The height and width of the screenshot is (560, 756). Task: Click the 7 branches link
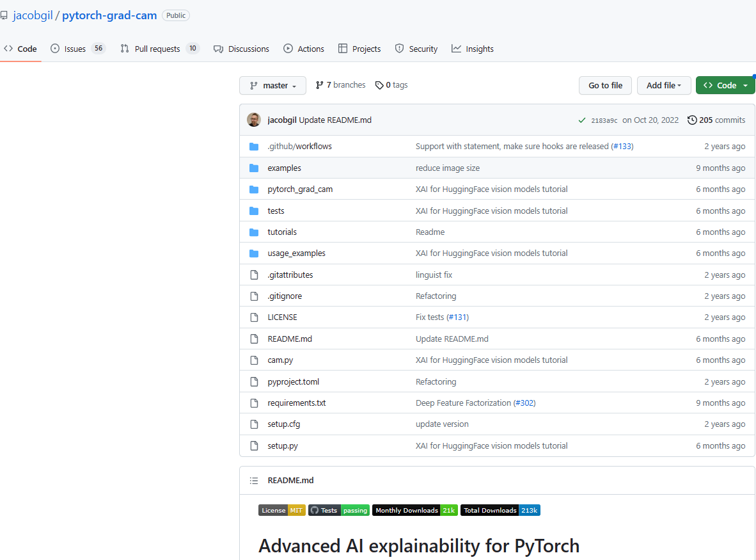pyautogui.click(x=345, y=84)
